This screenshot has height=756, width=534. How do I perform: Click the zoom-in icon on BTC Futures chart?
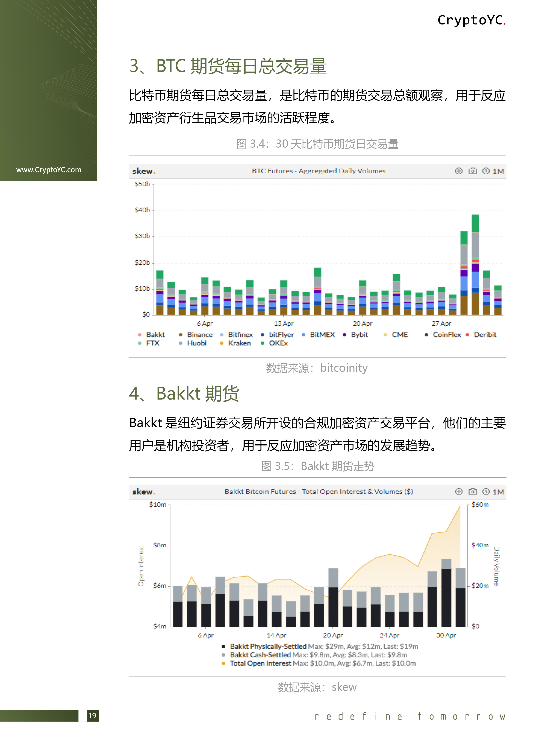coord(459,171)
